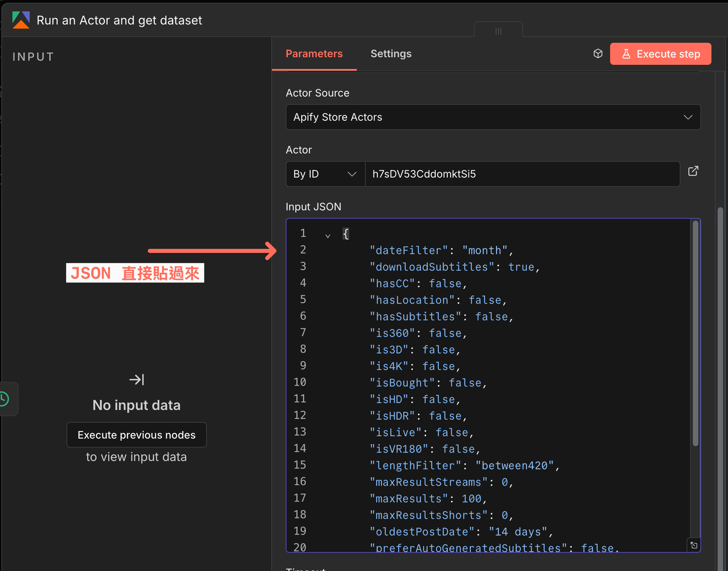Switch to the Settings tab

point(391,54)
